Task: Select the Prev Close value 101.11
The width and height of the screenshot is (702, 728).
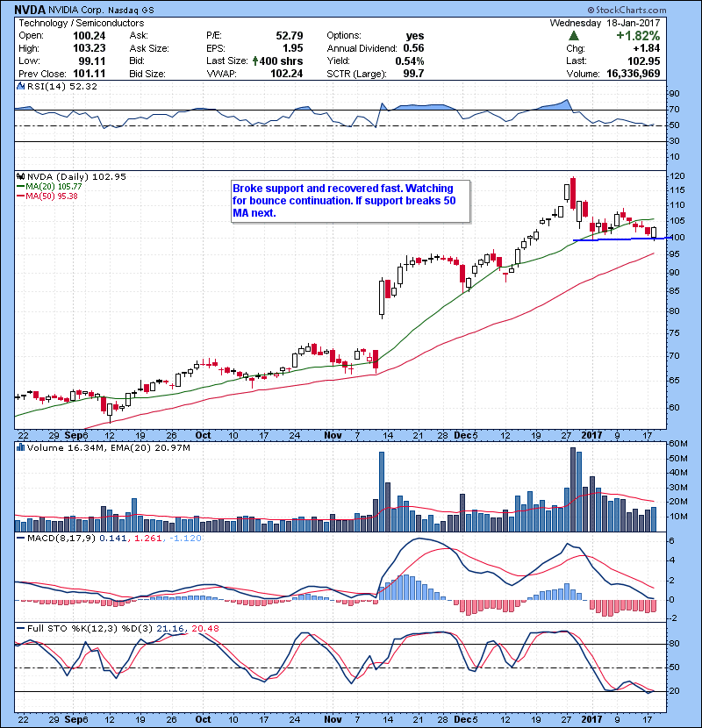Action: [90, 74]
